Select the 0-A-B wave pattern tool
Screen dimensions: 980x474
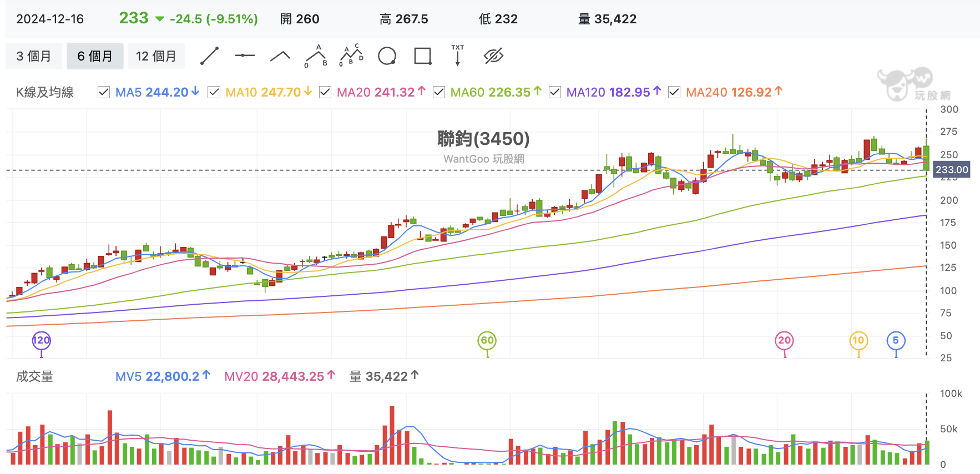[316, 56]
